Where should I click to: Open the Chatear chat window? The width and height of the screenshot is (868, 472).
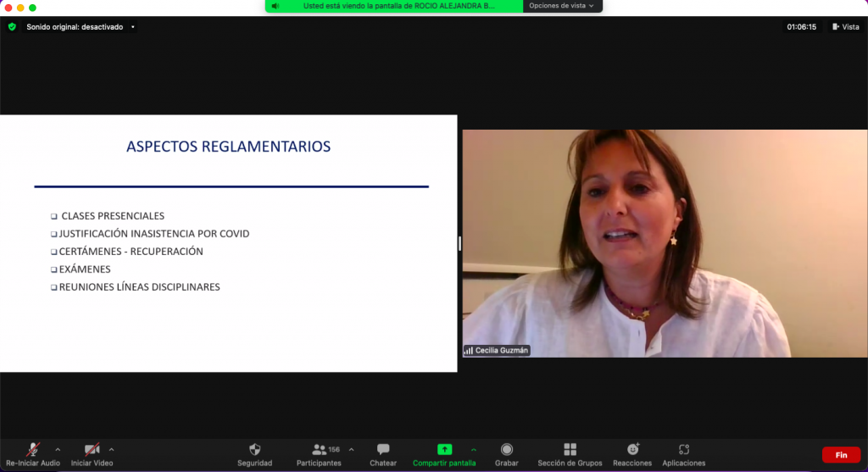click(383, 450)
